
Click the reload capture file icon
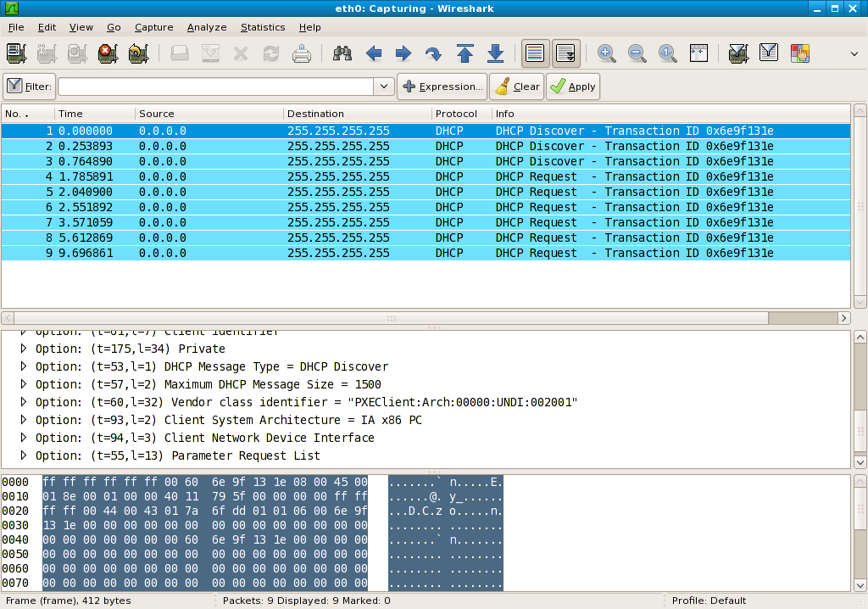point(271,53)
